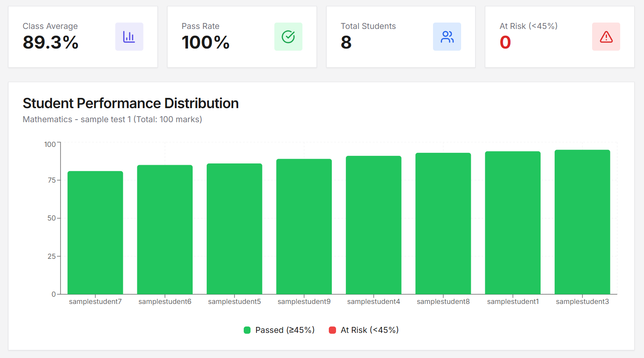Toggle visibility of samplestudent7's bar
The width and height of the screenshot is (644, 358).
(95, 232)
